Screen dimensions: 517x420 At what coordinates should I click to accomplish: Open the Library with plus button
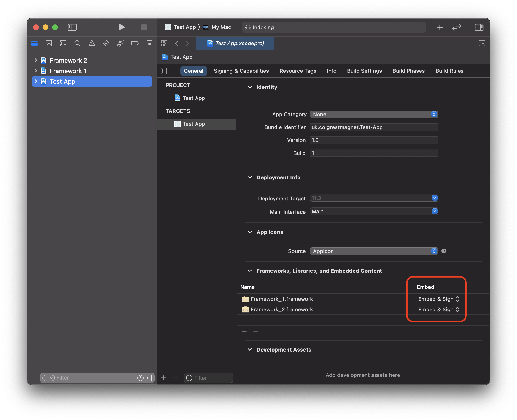click(440, 27)
